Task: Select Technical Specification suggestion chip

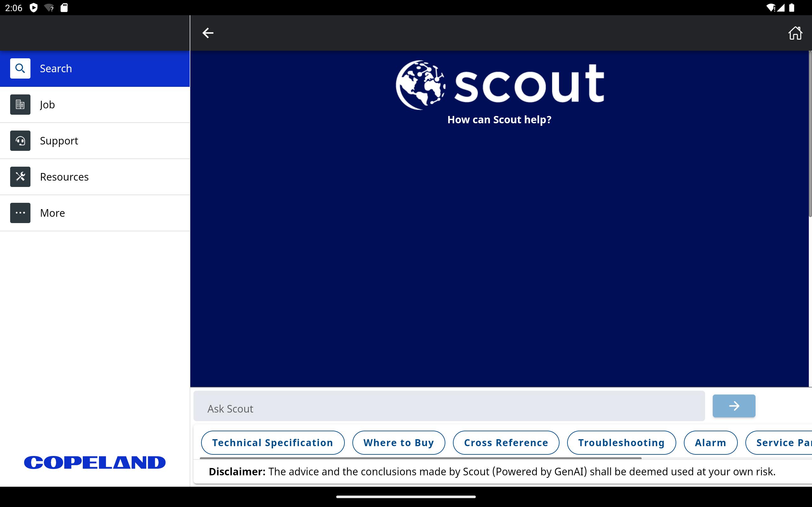Action: [x=272, y=443]
